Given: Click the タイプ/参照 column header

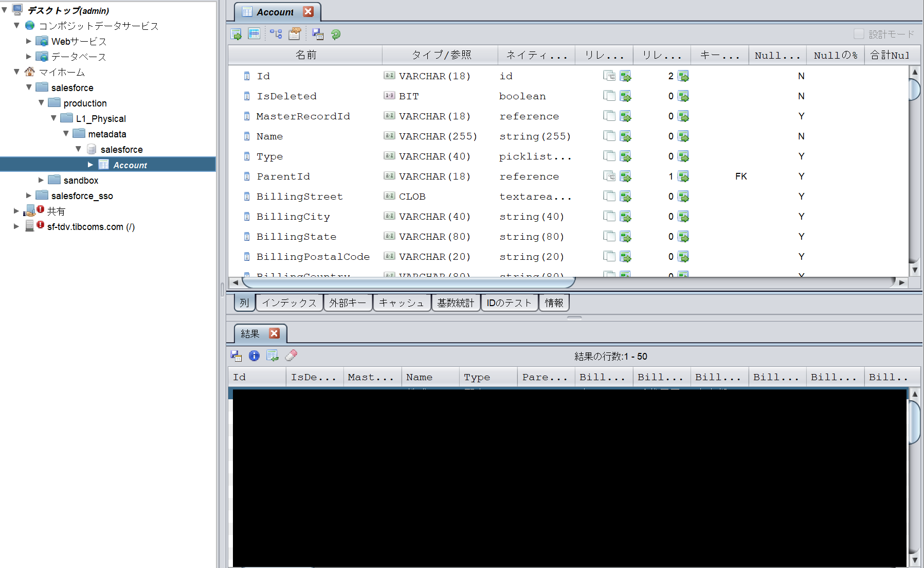Looking at the screenshot, I should coord(441,55).
